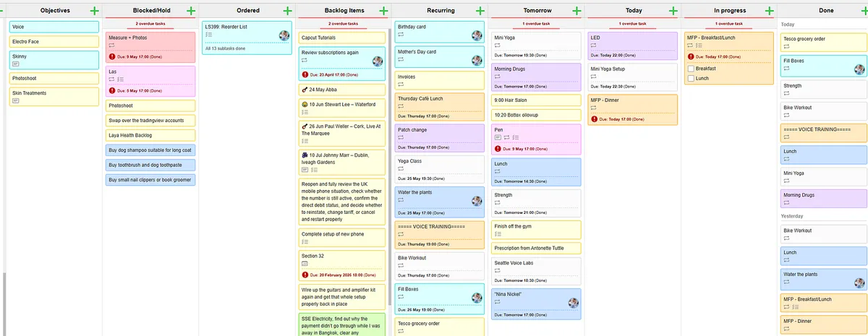Add a task to the Blocked/Hold column
868x336 pixels.
(191, 11)
